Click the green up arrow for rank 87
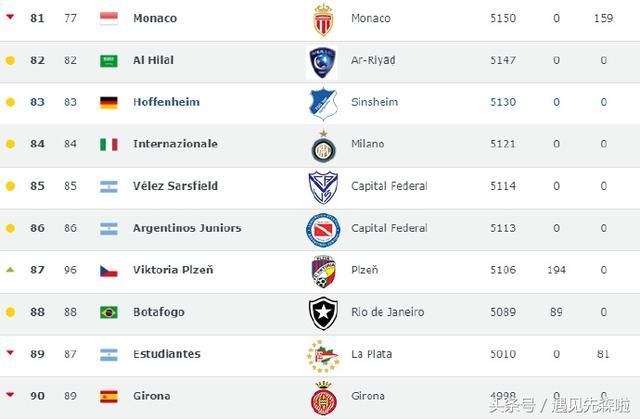Screen dimensions: 640x419 pyautogui.click(x=10, y=270)
